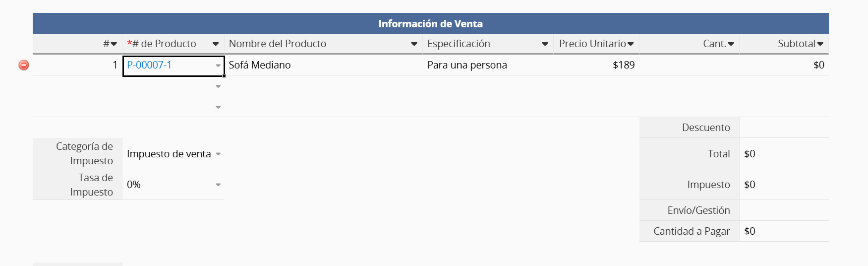Expand the P-00007-1 product dropdown
The height and width of the screenshot is (266, 868).
point(218,66)
